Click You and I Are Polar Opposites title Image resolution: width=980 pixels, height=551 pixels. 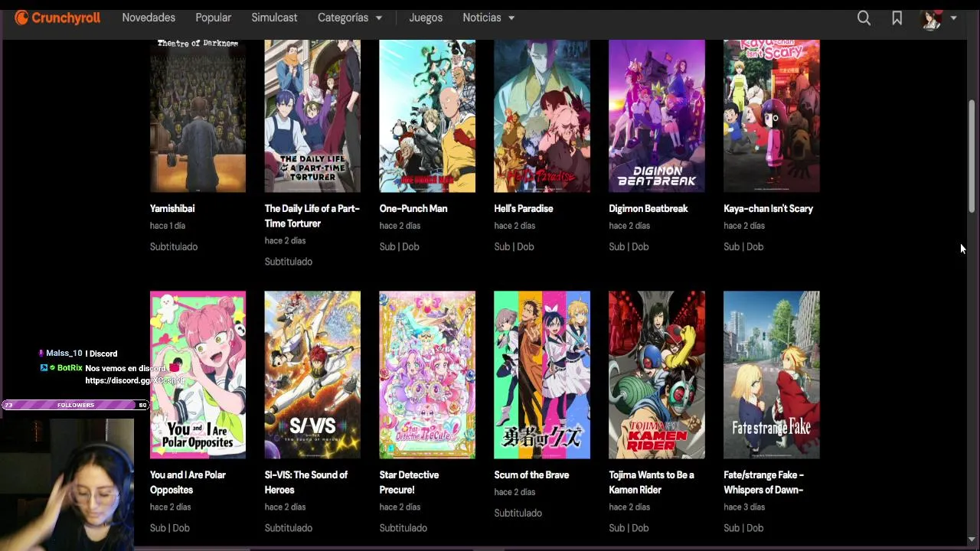coord(188,482)
